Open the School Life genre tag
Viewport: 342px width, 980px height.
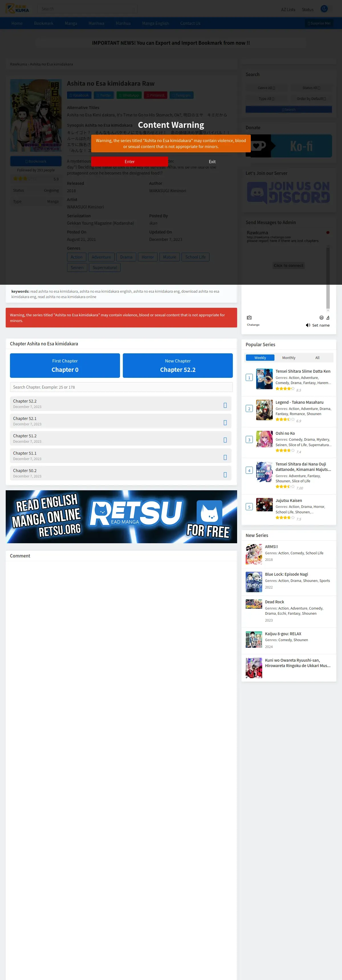click(196, 257)
